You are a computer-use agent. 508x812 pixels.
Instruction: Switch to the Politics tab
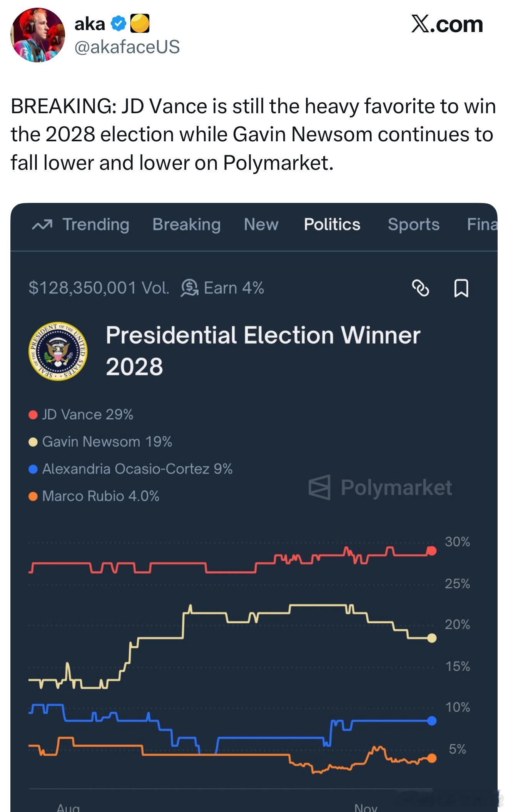[x=332, y=224]
